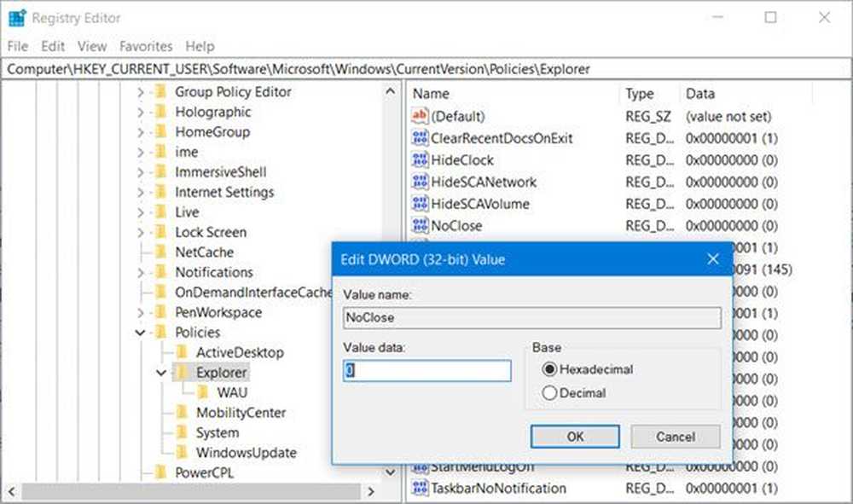
Task: Click the Registry Editor title bar icon
Action: point(16,17)
